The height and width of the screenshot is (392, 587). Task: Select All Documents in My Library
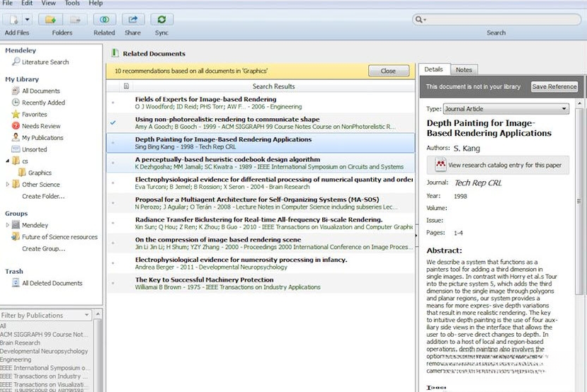click(x=41, y=91)
